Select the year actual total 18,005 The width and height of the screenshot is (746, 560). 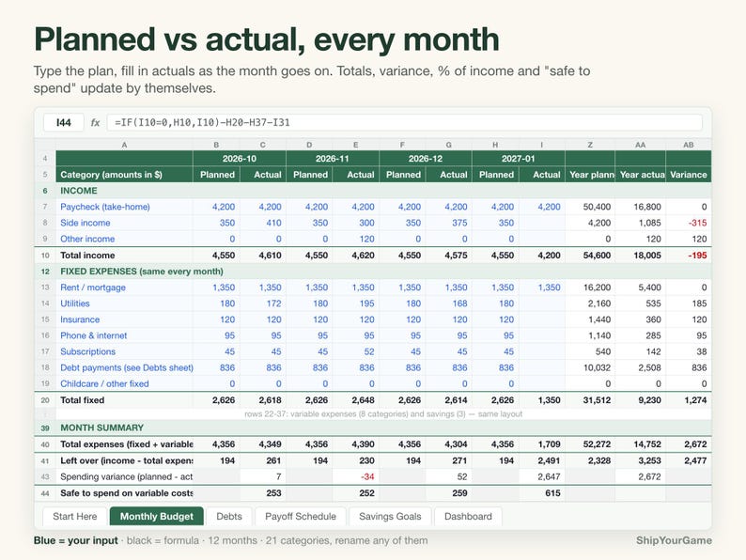pos(641,255)
